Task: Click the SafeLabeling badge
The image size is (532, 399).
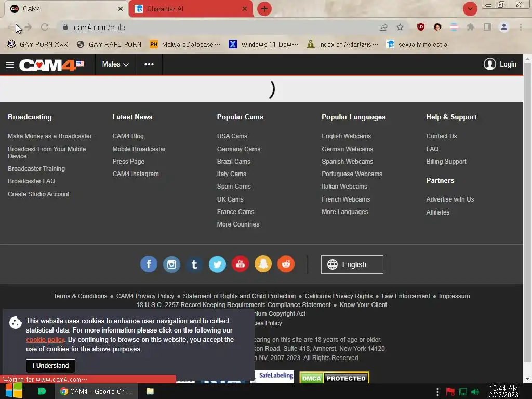Action: (274, 376)
